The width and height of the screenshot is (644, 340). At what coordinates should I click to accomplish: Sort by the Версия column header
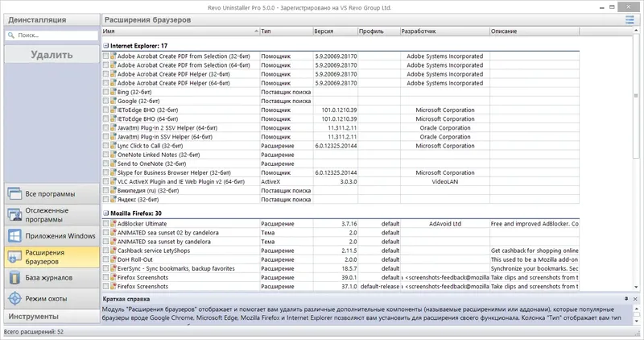point(335,31)
